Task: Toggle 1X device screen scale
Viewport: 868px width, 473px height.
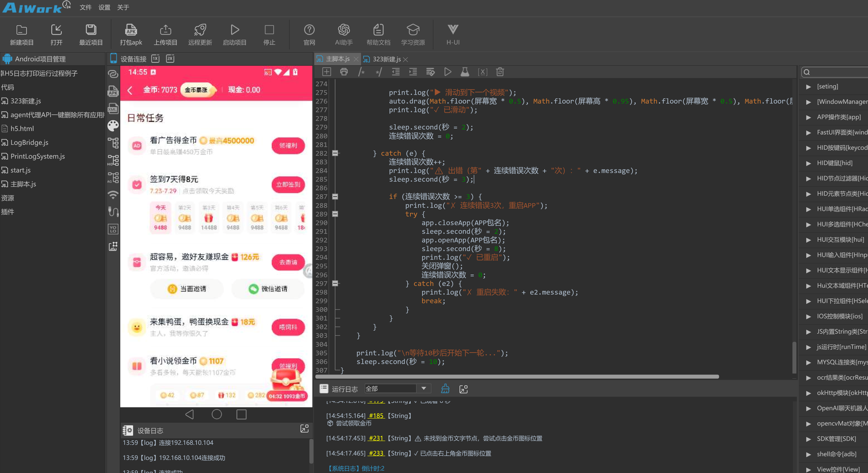Action: [x=155, y=59]
